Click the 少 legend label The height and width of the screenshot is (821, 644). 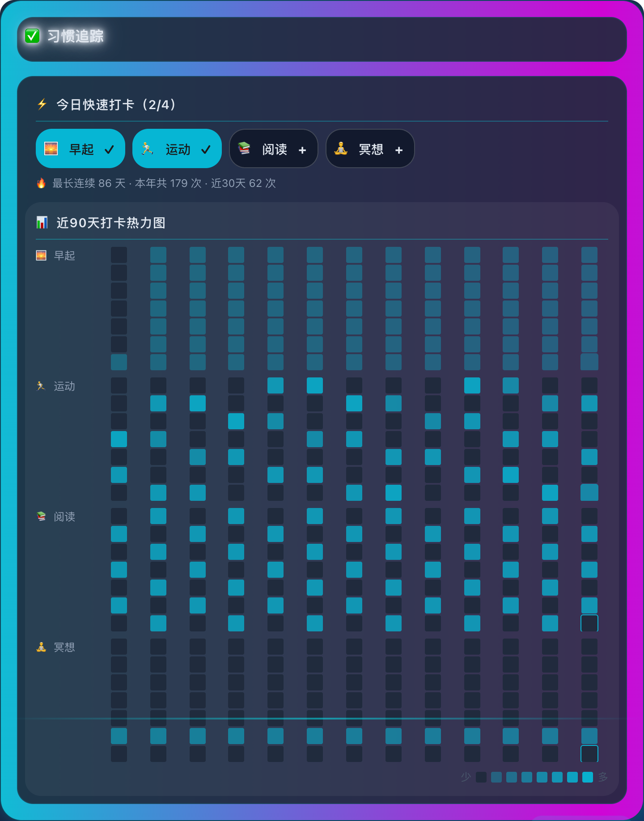[466, 777]
